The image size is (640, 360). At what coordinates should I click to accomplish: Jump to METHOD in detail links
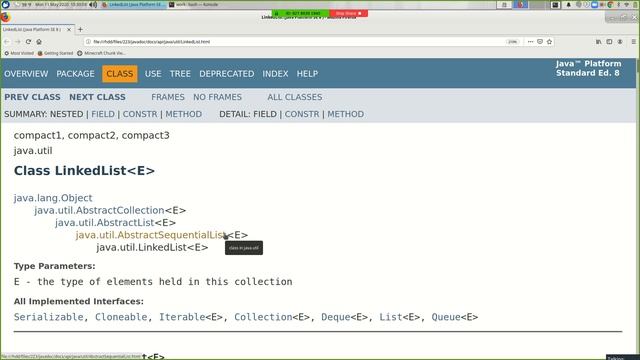point(346,114)
